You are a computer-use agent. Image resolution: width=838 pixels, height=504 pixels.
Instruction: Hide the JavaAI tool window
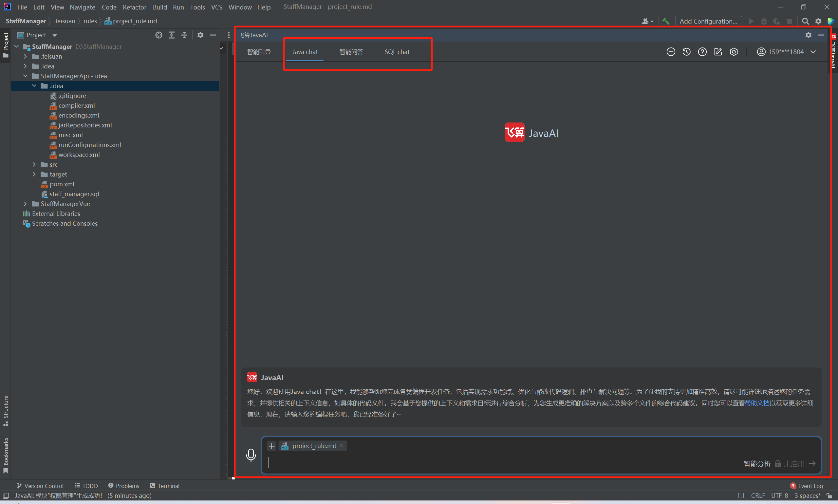pyautogui.click(x=821, y=35)
